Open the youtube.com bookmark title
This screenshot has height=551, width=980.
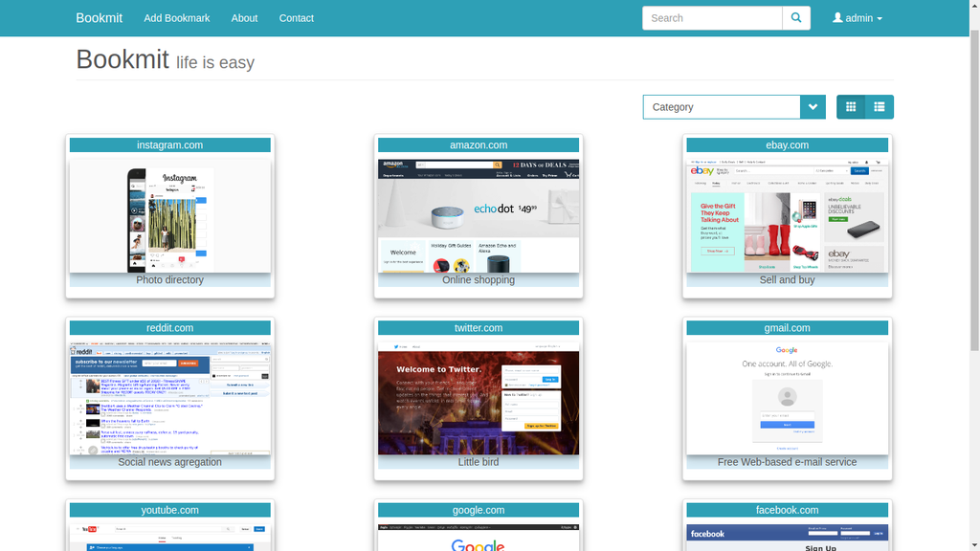point(170,511)
